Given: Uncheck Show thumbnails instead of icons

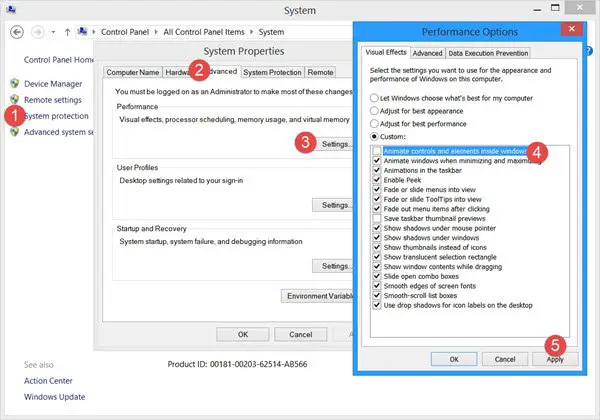Looking at the screenshot, I should point(377,247).
